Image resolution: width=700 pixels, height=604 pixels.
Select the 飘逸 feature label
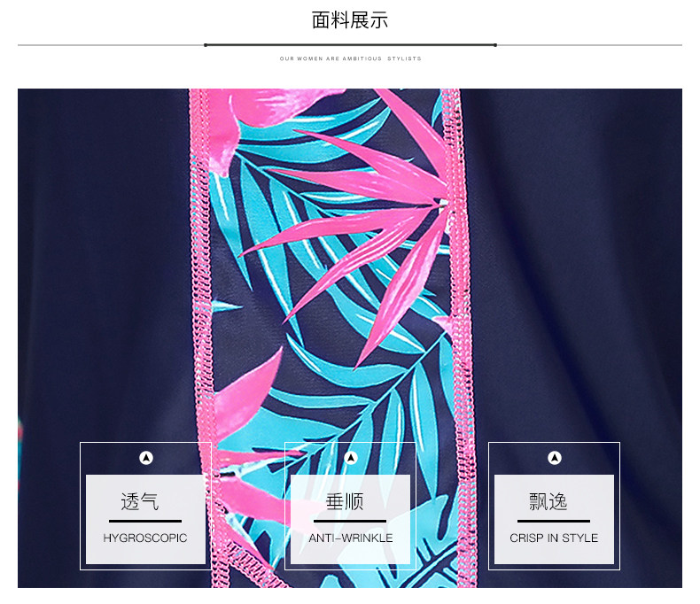coord(548,501)
